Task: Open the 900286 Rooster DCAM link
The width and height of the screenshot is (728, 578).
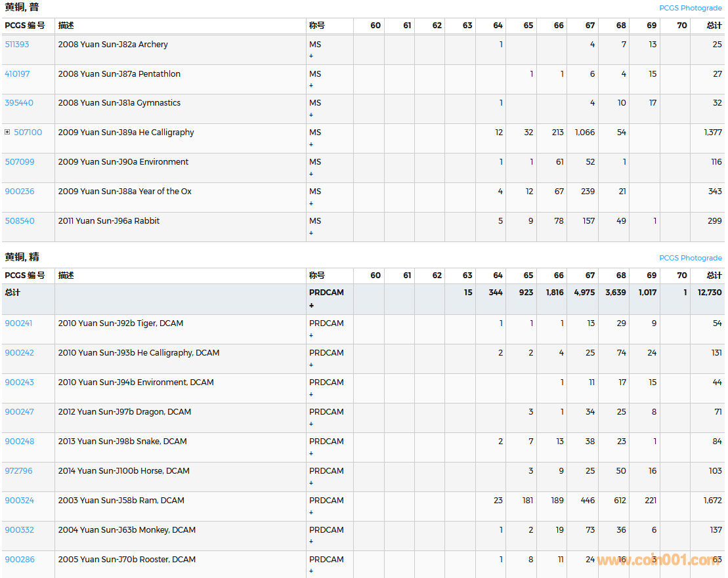Action: (20, 560)
